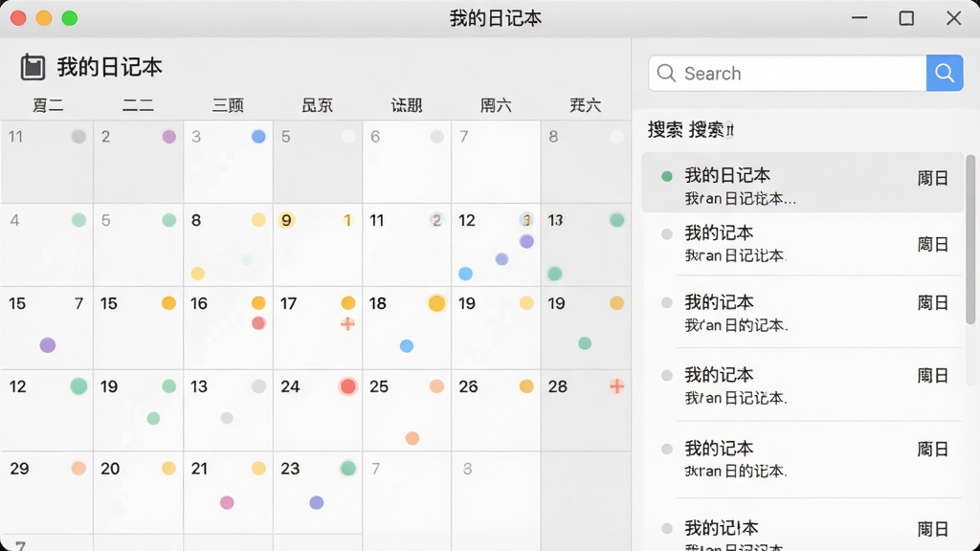Click the peach dot in day 29 cell
The height and width of the screenshot is (551, 980).
(78, 468)
